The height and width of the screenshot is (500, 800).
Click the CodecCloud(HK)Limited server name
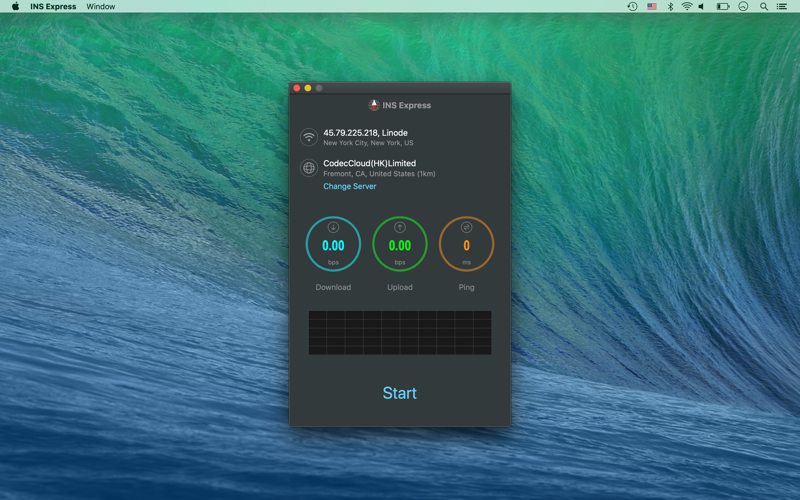click(x=369, y=163)
